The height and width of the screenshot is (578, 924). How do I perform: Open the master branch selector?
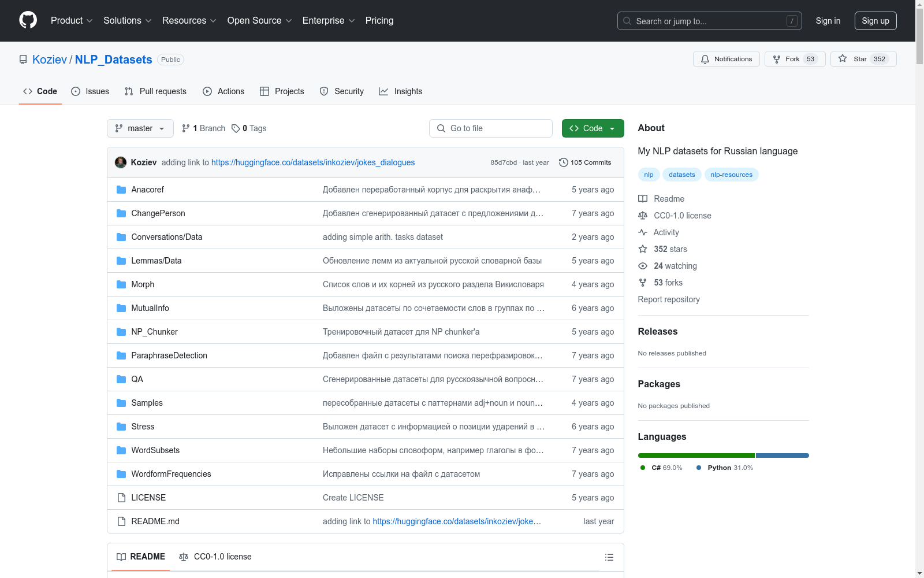click(x=140, y=128)
